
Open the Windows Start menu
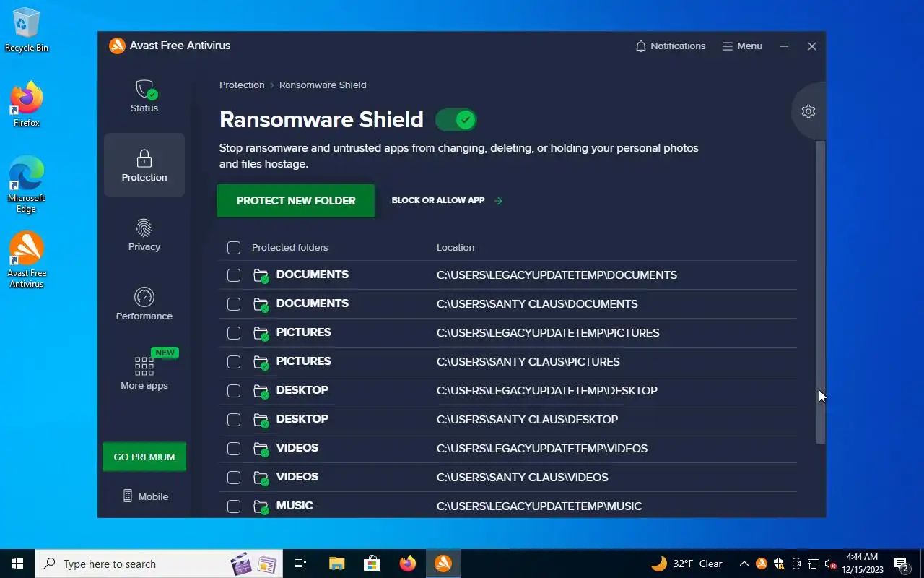point(17,564)
